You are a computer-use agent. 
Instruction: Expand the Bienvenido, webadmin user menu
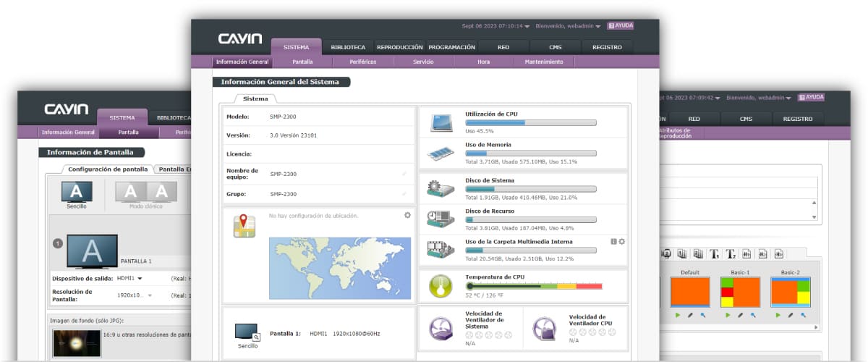(x=567, y=26)
